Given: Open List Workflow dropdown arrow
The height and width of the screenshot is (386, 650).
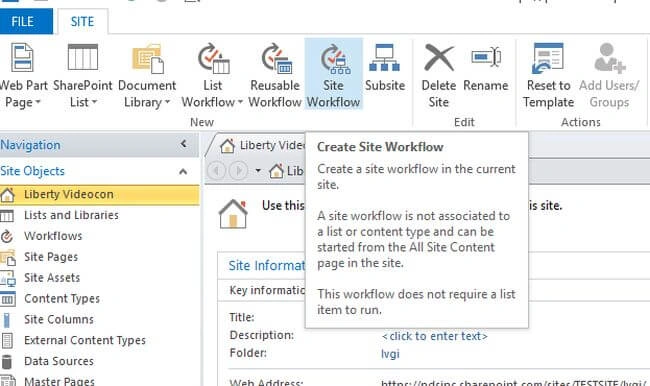Looking at the screenshot, I should coord(240,102).
